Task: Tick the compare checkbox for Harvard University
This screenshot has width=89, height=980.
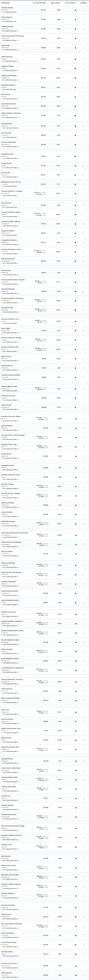Action: (x=83, y=19)
